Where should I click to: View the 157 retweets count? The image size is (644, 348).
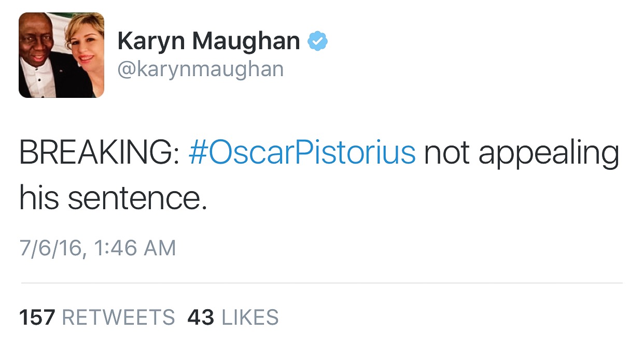coord(37,317)
